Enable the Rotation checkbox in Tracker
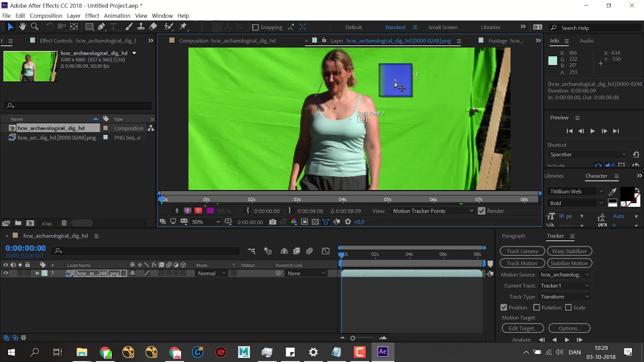Screen dimensions: 644x362 (536, 308)
